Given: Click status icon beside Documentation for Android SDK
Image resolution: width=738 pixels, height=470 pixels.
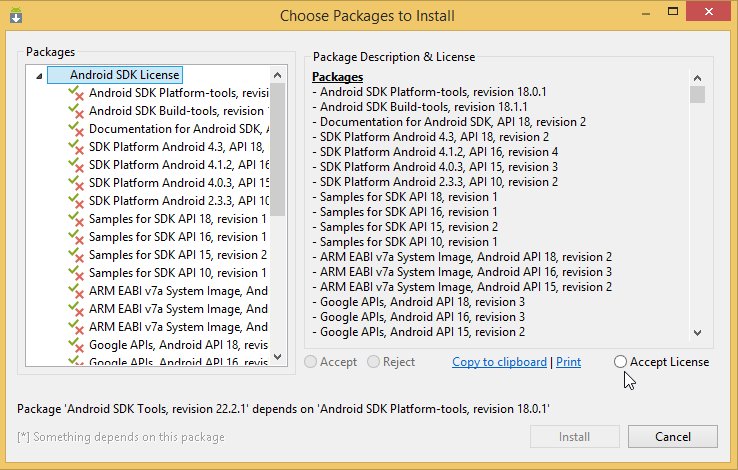Looking at the screenshot, I should 76,129.
